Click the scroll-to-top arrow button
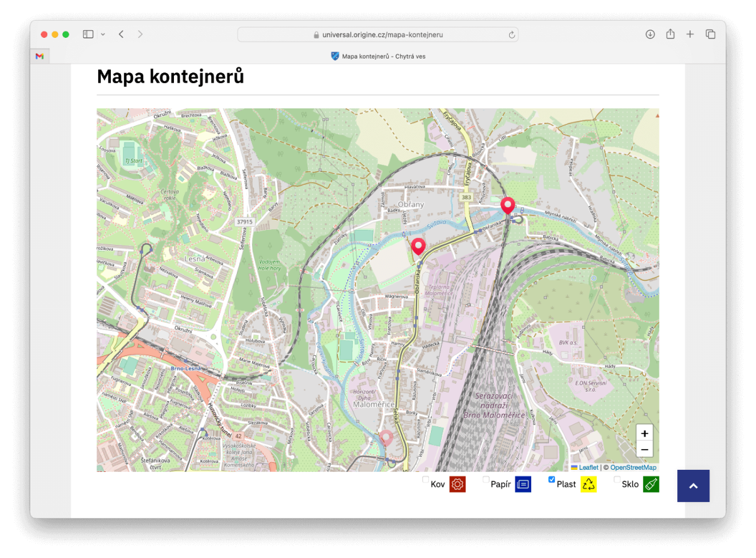 coord(693,486)
